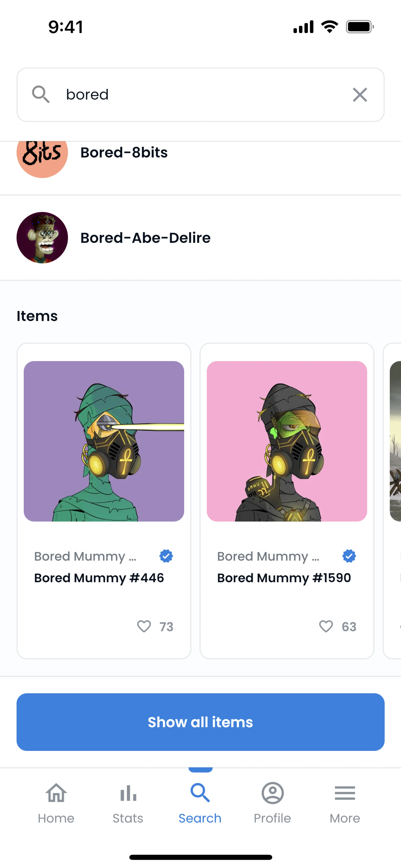Like Bored Mummy #446 with heart
The image size is (401, 868).
point(144,627)
